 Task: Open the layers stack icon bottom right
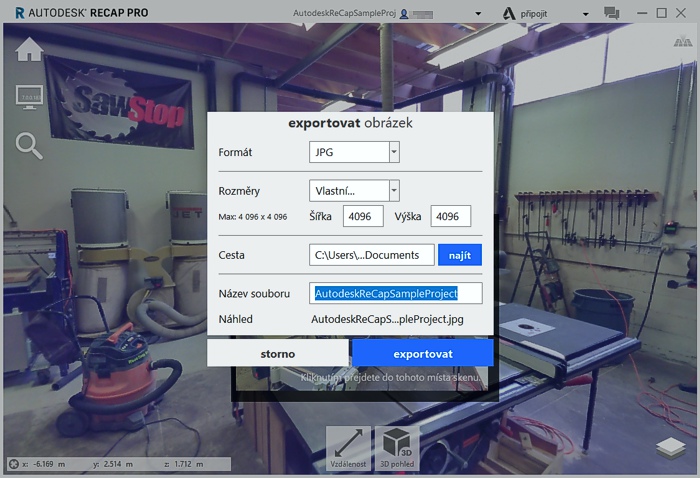[x=671, y=448]
